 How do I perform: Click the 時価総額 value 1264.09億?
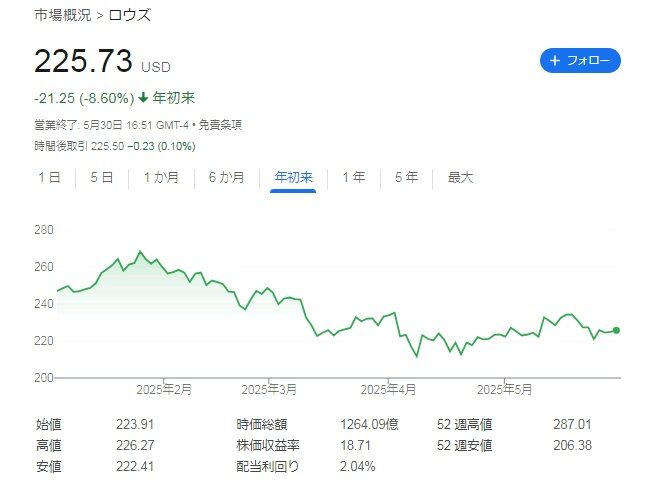pyautogui.click(x=369, y=424)
